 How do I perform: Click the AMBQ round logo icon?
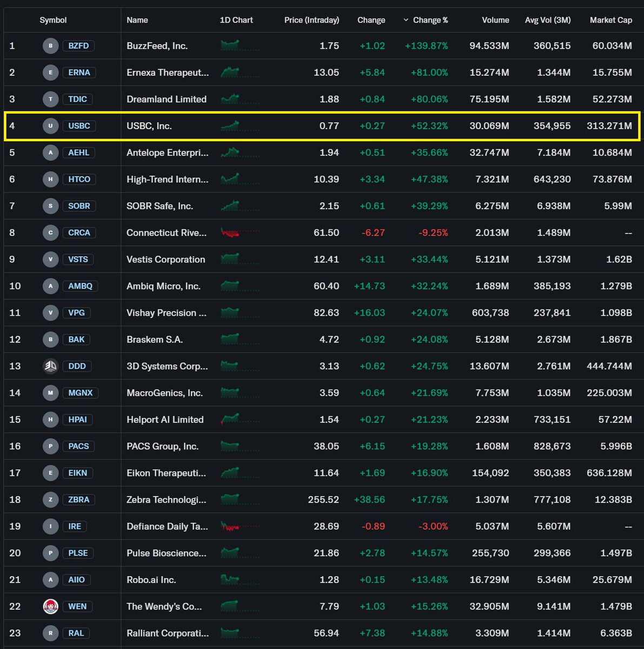tap(51, 286)
